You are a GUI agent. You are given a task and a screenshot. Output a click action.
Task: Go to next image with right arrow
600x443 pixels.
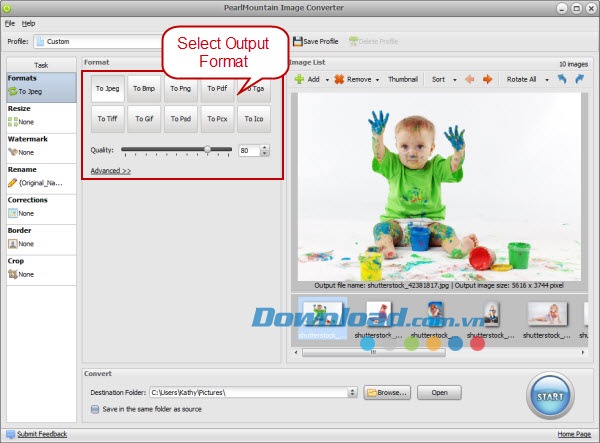coord(488,79)
